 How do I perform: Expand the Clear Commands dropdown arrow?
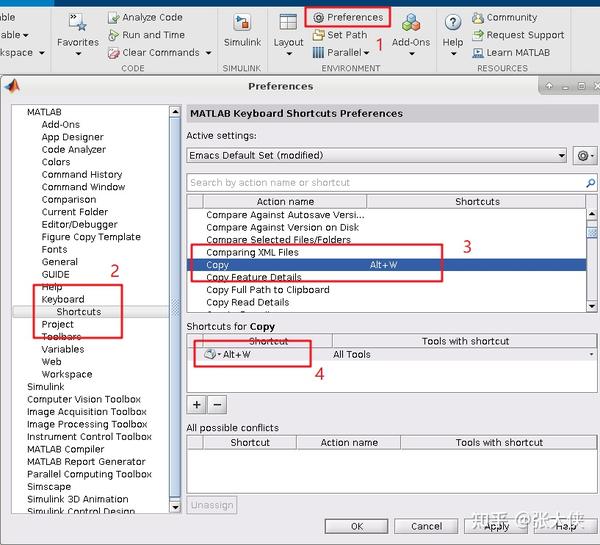pos(209,53)
